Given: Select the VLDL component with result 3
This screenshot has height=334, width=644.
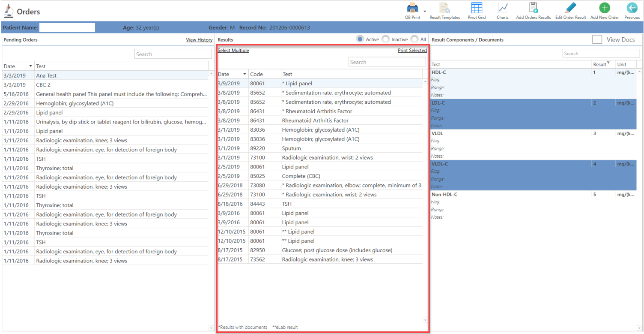Looking at the screenshot, I should point(534,144).
